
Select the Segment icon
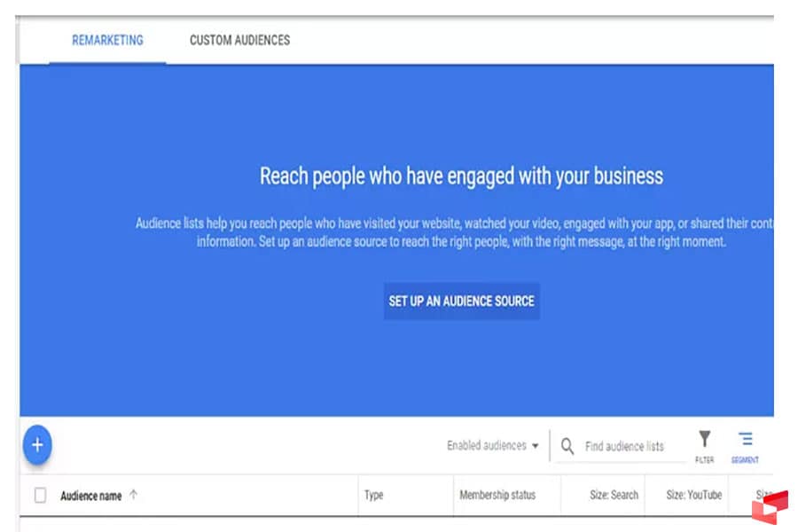coord(745,441)
